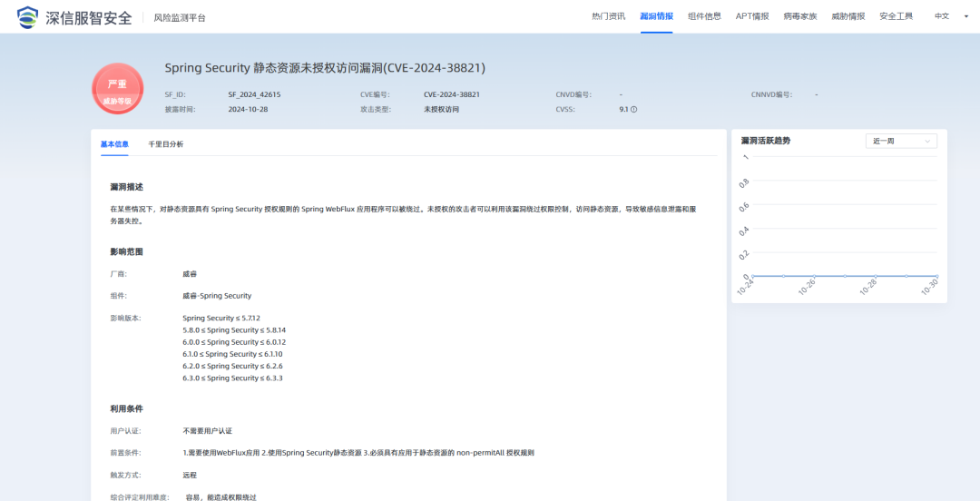
Task: Click the 未授权访问 attack type value
Action: (441, 109)
